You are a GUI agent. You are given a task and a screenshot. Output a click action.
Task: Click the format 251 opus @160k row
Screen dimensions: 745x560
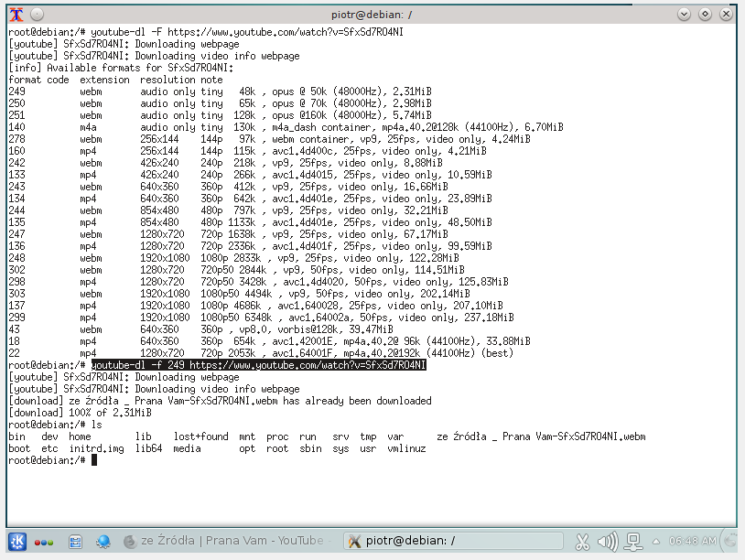(x=220, y=115)
